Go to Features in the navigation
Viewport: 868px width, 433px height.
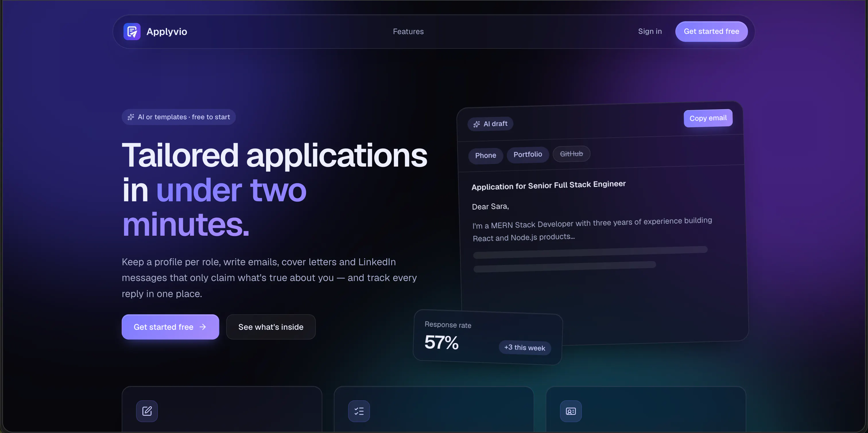click(x=408, y=31)
